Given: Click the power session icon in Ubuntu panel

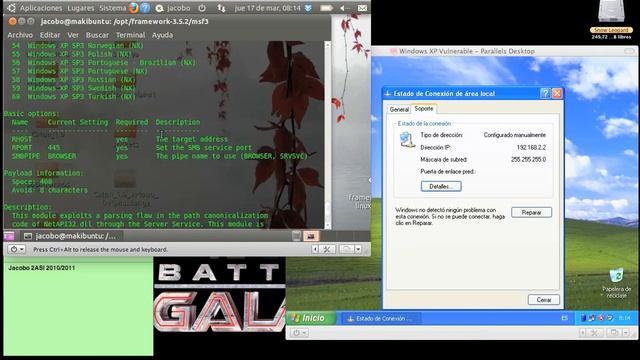Looking at the screenshot, I should point(202,8).
